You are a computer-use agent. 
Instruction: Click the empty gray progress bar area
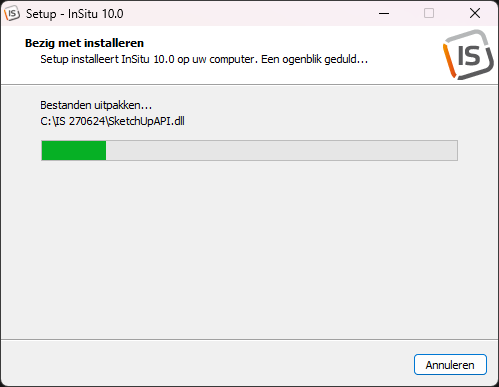click(281, 150)
